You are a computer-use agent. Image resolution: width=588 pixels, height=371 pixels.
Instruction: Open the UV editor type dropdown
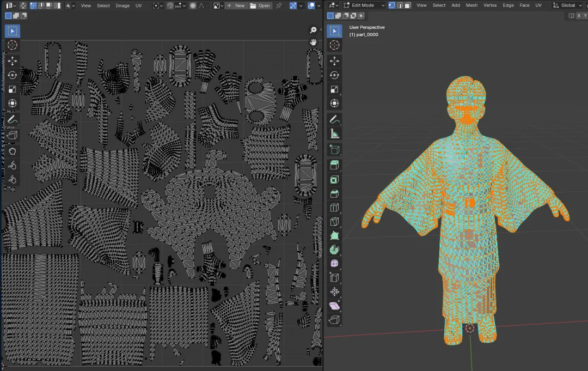pos(11,5)
